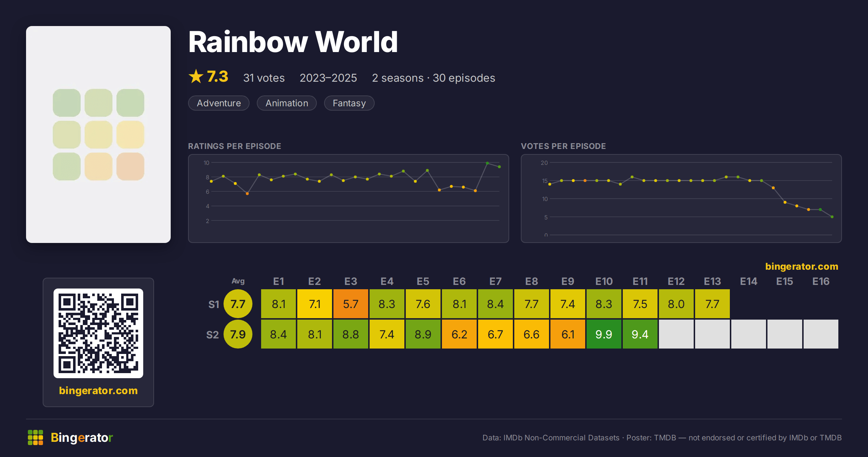Click the S1 E3 5.7 orange cell
868x457 pixels.
pyautogui.click(x=351, y=304)
